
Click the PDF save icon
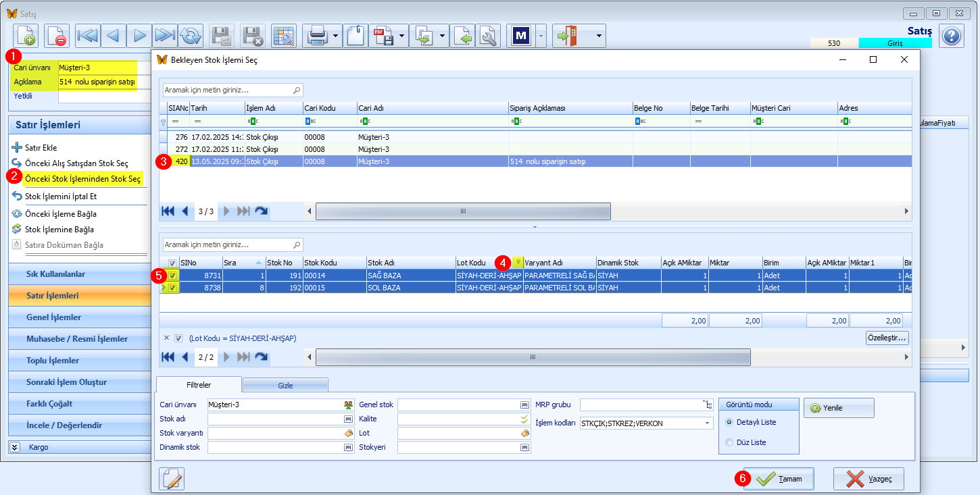(384, 35)
